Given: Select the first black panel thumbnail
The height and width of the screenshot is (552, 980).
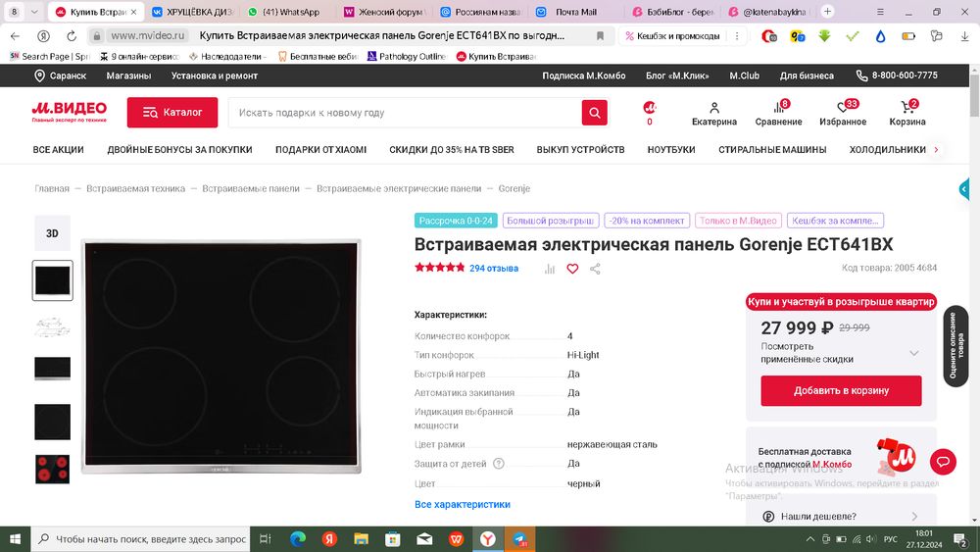Looking at the screenshot, I should pyautogui.click(x=53, y=280).
